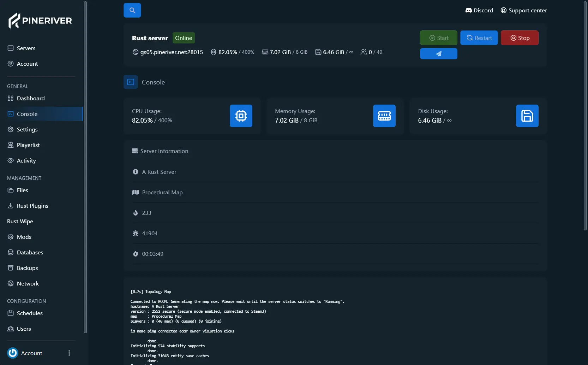Image resolution: width=588 pixels, height=365 pixels.
Task: Open the Account sidebar item under Servers
Action: [41, 64]
